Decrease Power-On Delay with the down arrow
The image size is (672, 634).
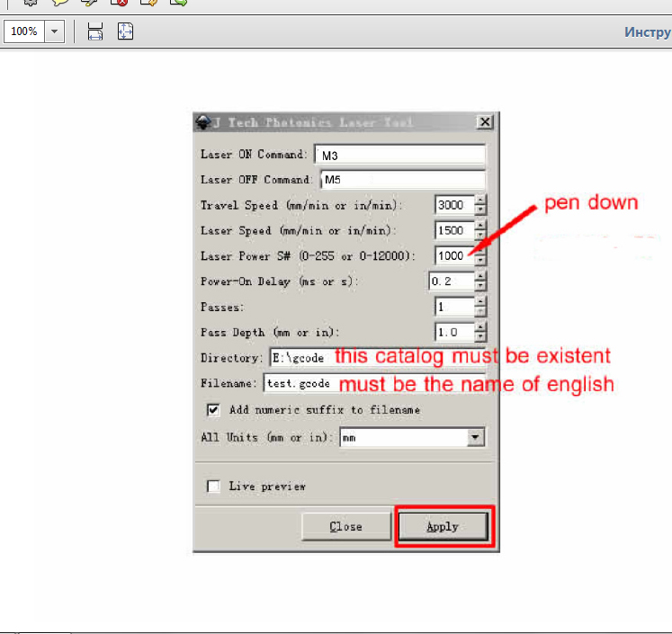tap(480, 286)
